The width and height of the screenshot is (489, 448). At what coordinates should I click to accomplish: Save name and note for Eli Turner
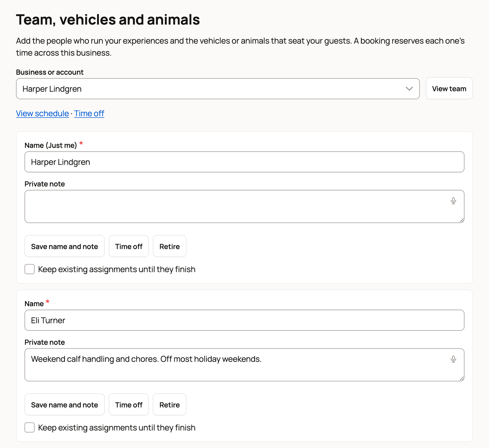click(64, 405)
